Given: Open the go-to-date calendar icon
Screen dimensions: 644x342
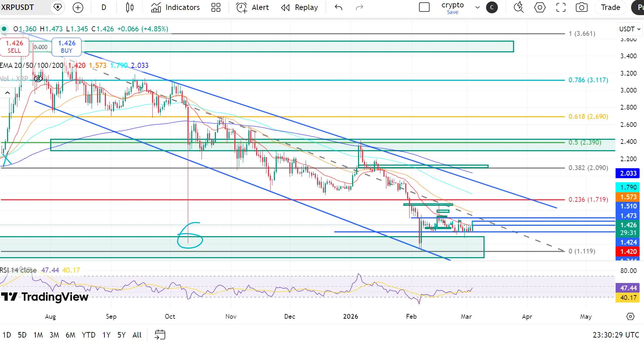Looking at the screenshot, I should (160, 335).
